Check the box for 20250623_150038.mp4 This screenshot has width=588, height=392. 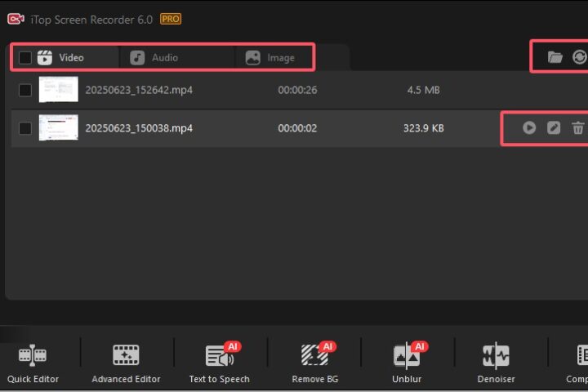25,128
